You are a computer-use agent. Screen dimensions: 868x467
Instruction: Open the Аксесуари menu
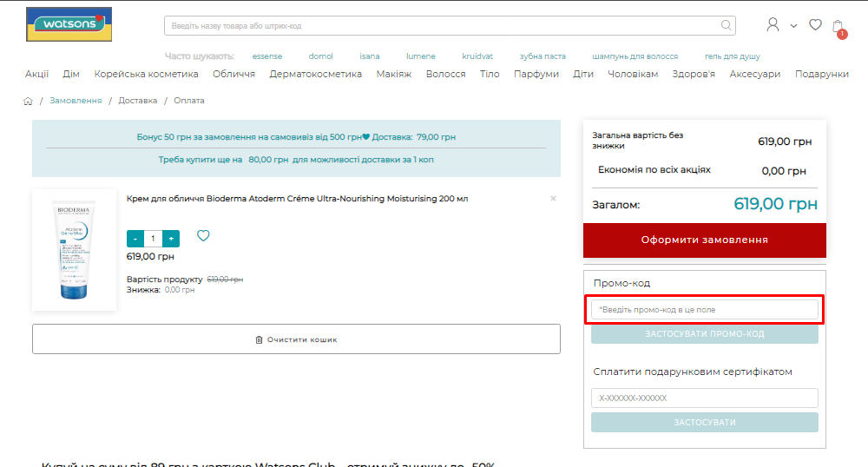[754, 74]
